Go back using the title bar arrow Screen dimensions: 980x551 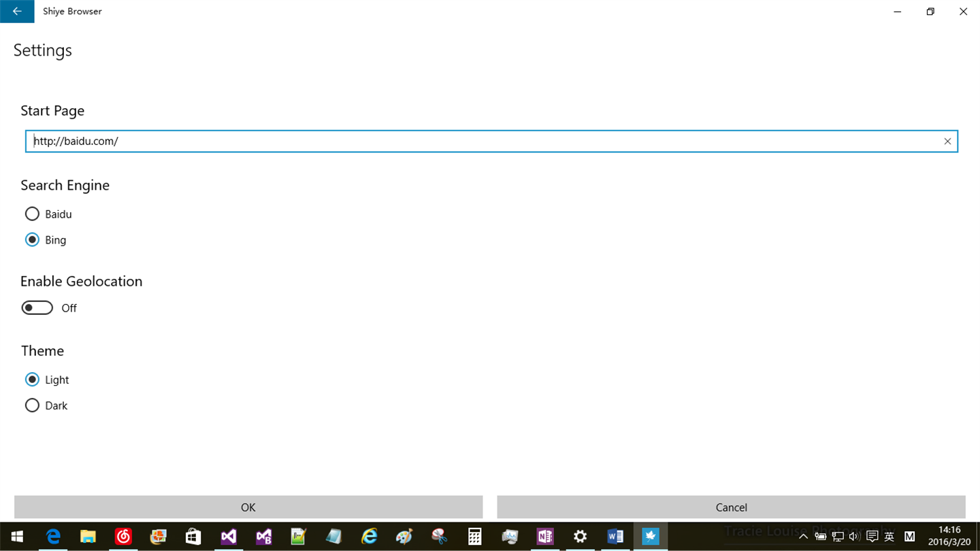[x=17, y=12]
